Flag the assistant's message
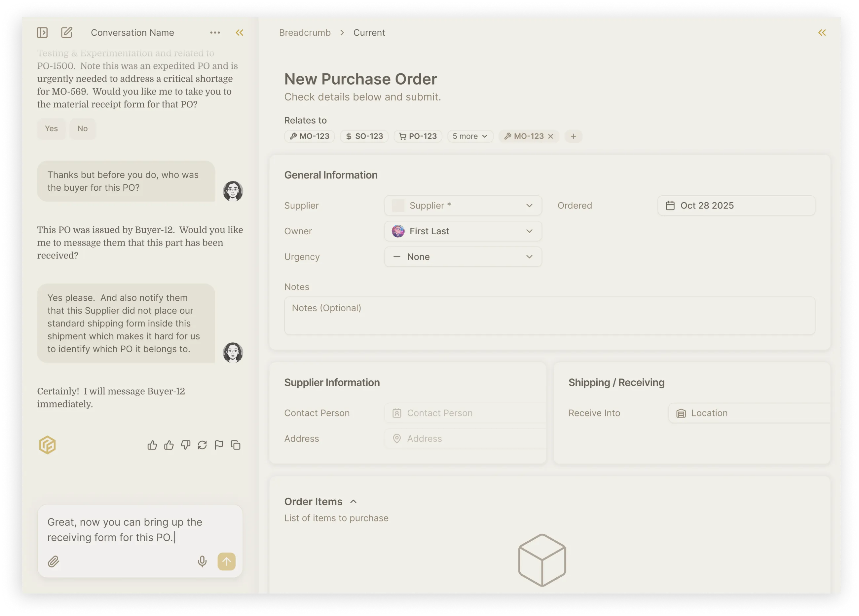Image resolution: width=859 pixels, height=616 pixels. pos(218,445)
